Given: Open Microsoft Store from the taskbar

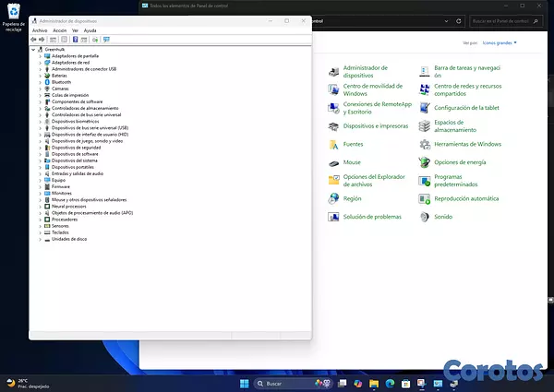Looking at the screenshot, I should click(405, 384).
